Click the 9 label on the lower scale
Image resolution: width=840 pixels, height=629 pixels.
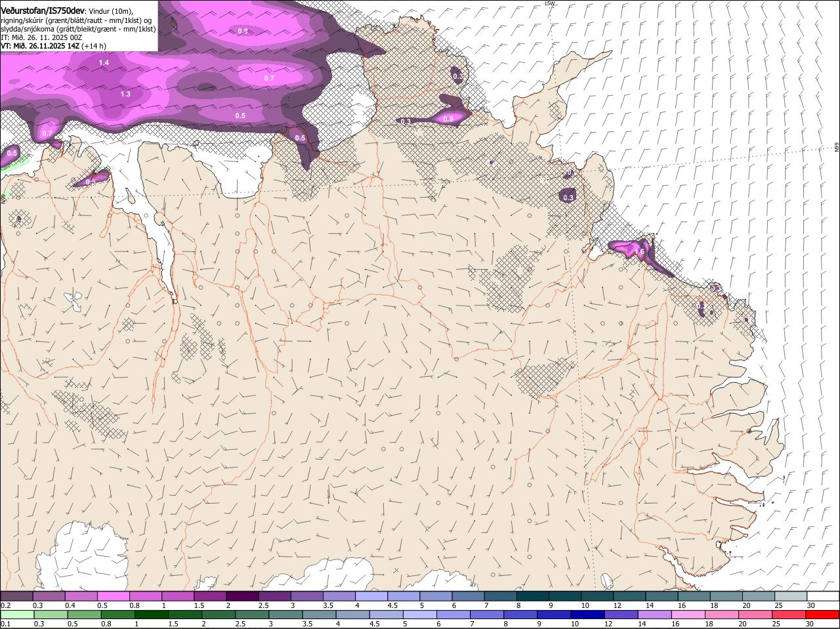[539, 624]
